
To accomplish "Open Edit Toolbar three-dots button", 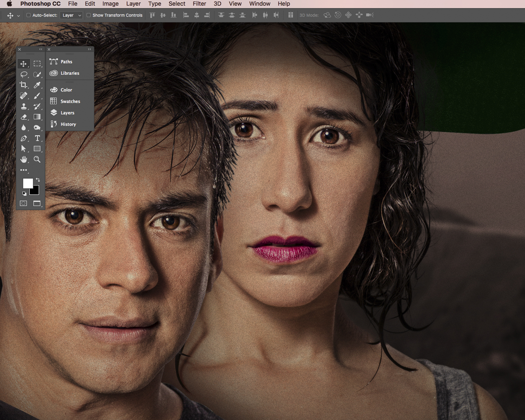I will (x=24, y=170).
